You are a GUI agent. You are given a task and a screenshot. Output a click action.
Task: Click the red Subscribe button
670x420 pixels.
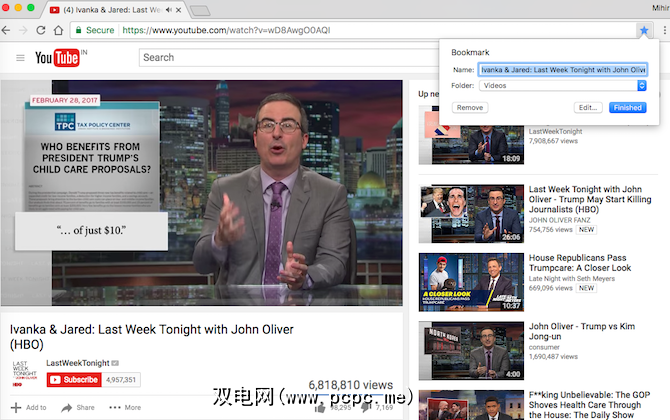[x=74, y=379]
